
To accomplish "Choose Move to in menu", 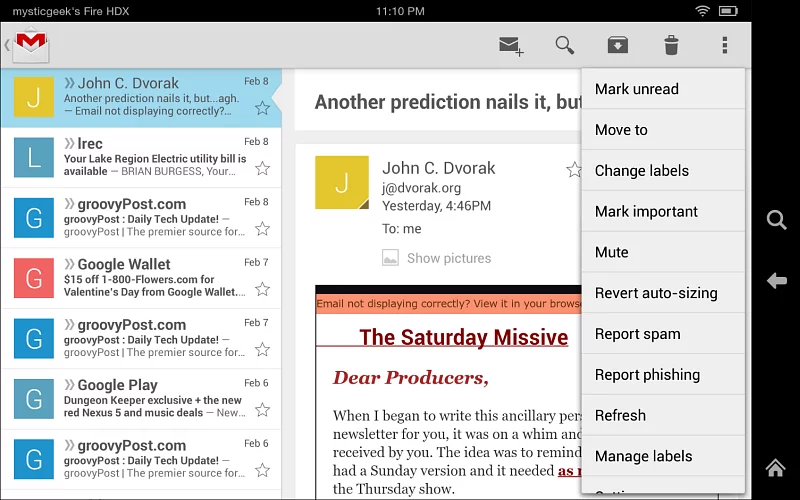I will point(663,130).
